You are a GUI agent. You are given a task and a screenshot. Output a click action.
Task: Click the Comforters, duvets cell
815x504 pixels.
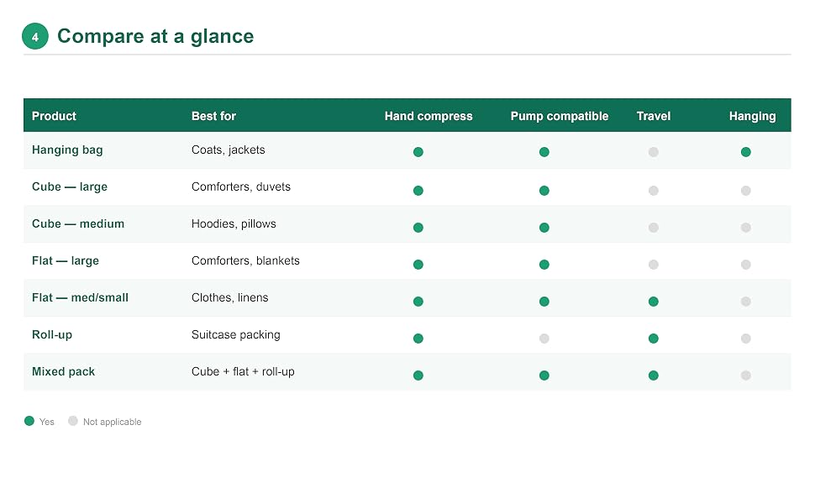coord(240,187)
